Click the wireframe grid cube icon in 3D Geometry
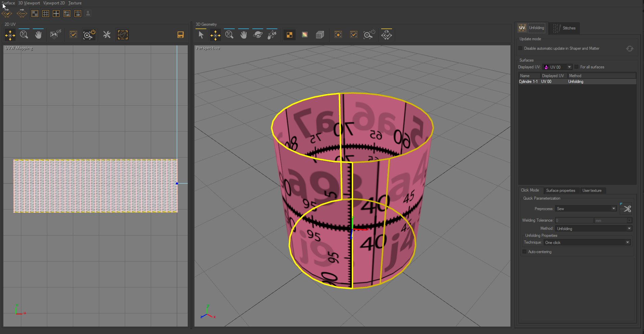The image size is (644, 334). pyautogui.click(x=320, y=34)
